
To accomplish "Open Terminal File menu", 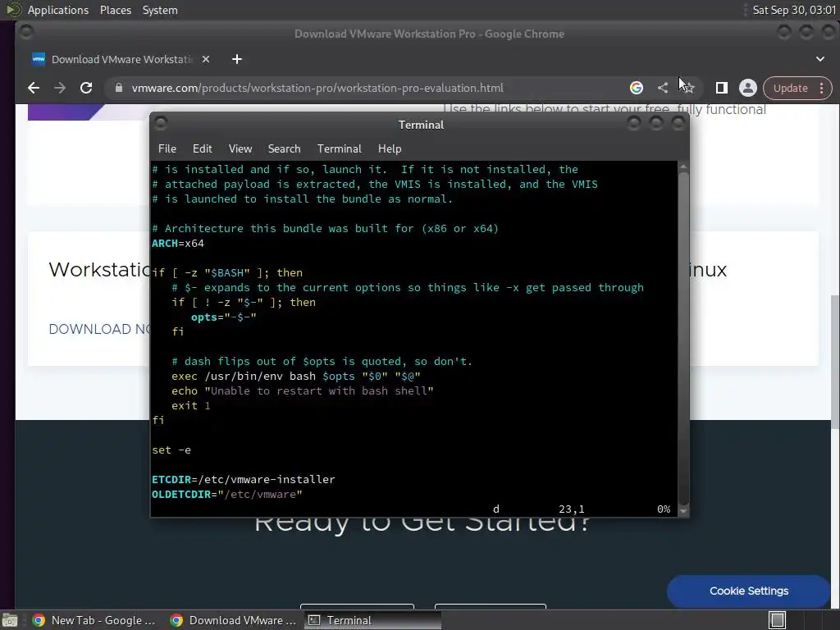I will coord(167,149).
